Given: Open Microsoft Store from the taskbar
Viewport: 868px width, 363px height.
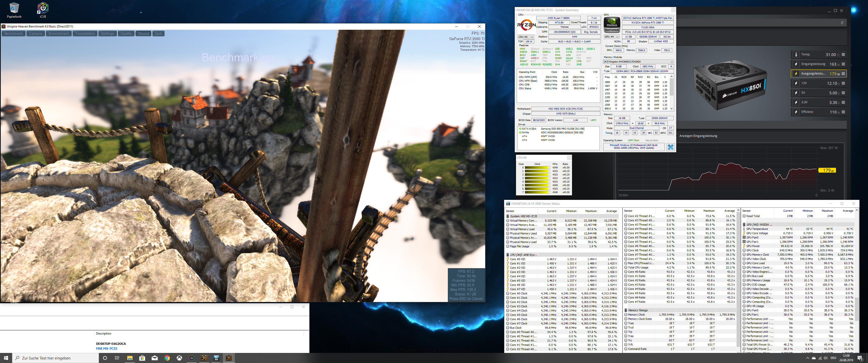Looking at the screenshot, I should (x=142, y=358).
